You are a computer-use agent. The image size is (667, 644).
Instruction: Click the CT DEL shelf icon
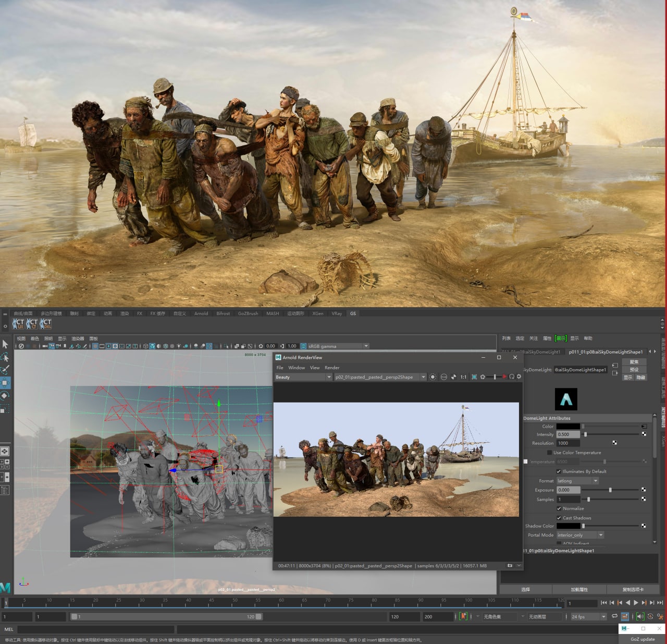(x=46, y=324)
